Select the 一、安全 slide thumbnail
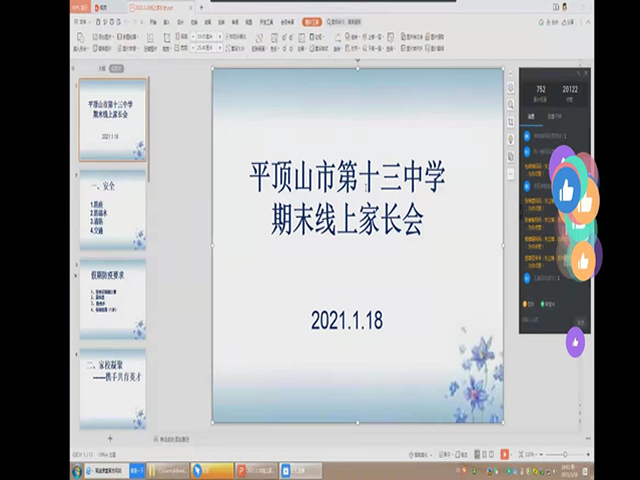This screenshot has width=640, height=480. click(113, 209)
